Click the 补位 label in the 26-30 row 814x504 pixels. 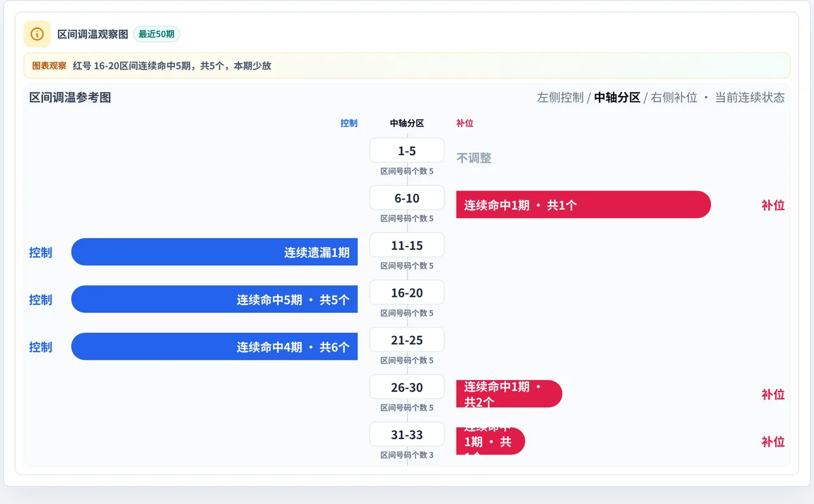(773, 394)
